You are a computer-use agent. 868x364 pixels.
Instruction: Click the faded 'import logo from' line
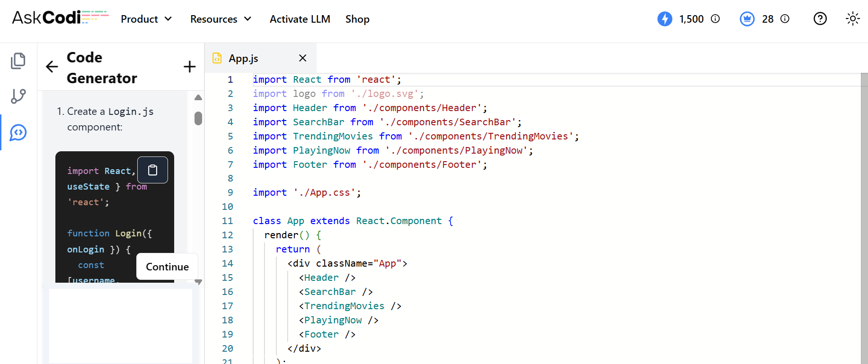(x=338, y=94)
